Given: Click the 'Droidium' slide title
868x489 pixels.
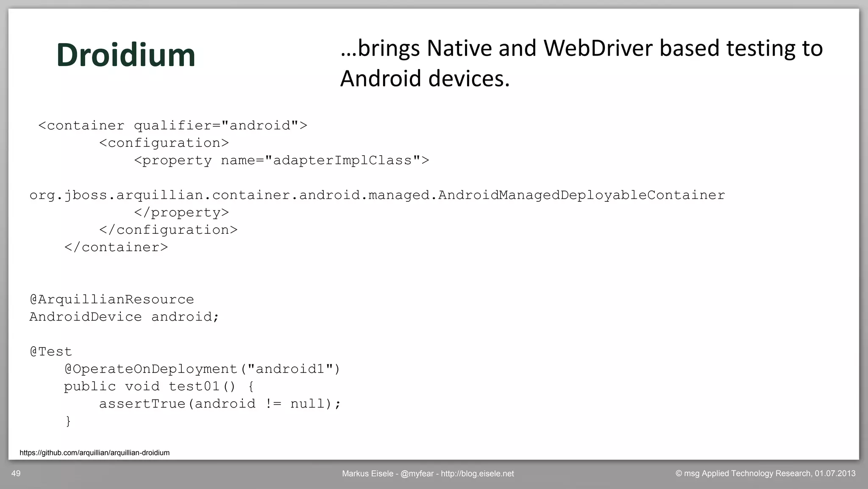Looking at the screenshot, I should click(x=125, y=55).
